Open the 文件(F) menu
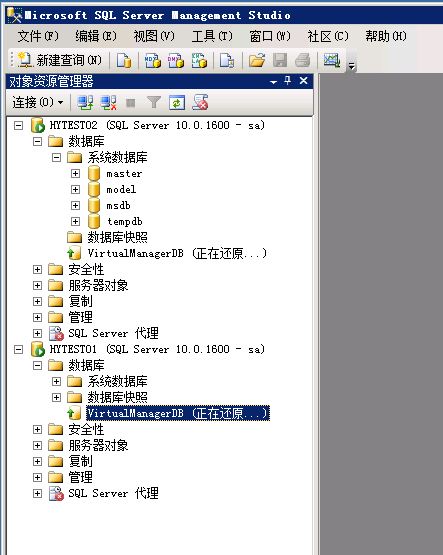This screenshot has width=443, height=555. [38, 36]
